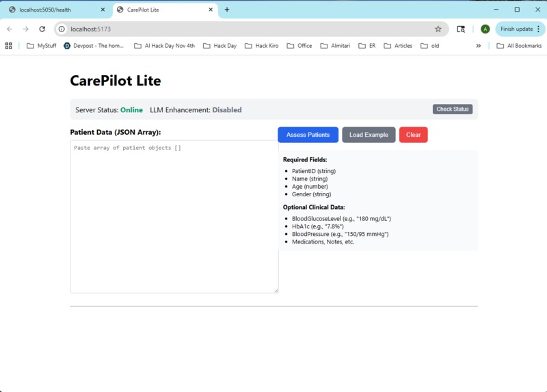The height and width of the screenshot is (392, 547).
Task: Close the localhost:5050/health tab
Action: tap(103, 10)
